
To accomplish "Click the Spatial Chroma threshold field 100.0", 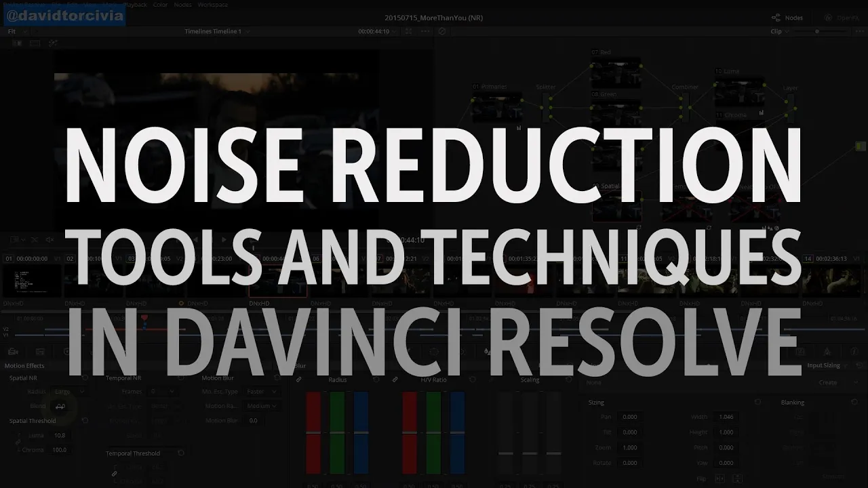I will point(60,449).
